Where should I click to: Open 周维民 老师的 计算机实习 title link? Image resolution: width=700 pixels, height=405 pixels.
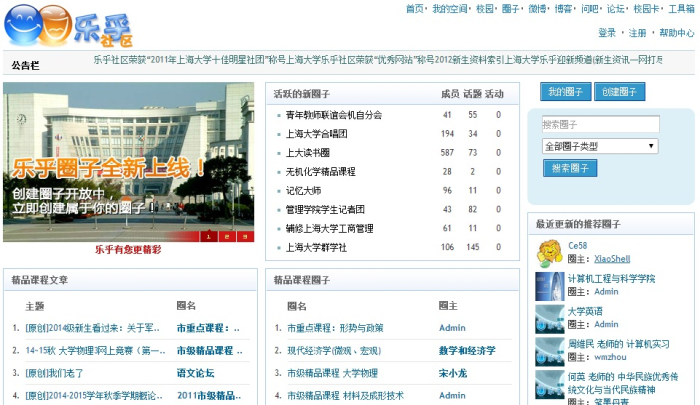pyautogui.click(x=619, y=344)
